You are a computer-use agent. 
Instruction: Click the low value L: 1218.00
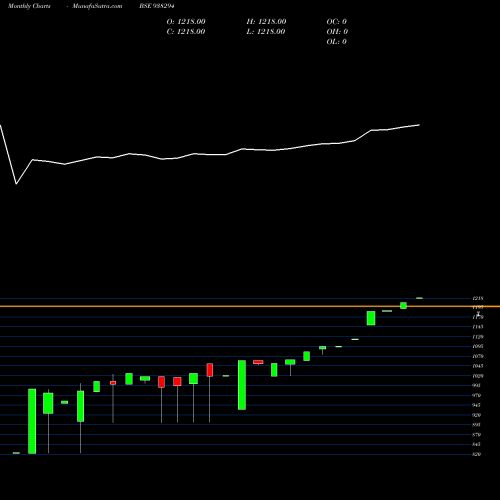pyautogui.click(x=266, y=32)
